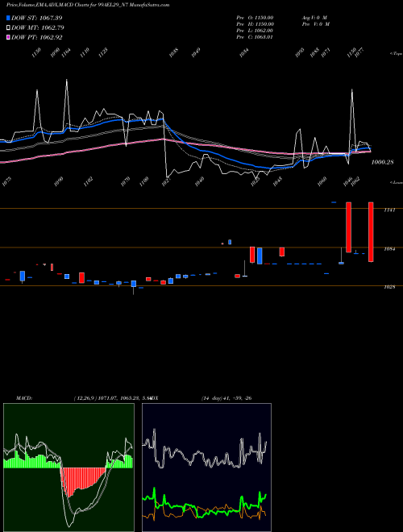Image resolution: width=403 pixels, height=532 pixels.
Task: Click the 1102 low label
Action: (88, 182)
